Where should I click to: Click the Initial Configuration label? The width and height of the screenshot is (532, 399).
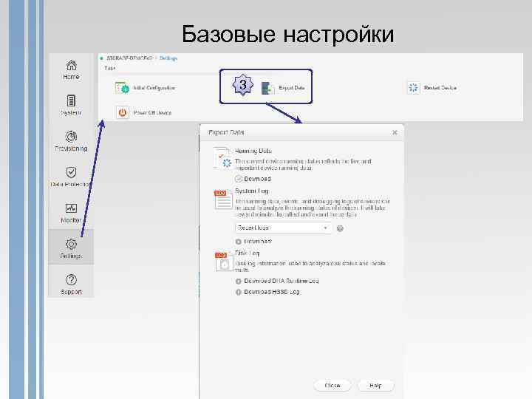154,88
